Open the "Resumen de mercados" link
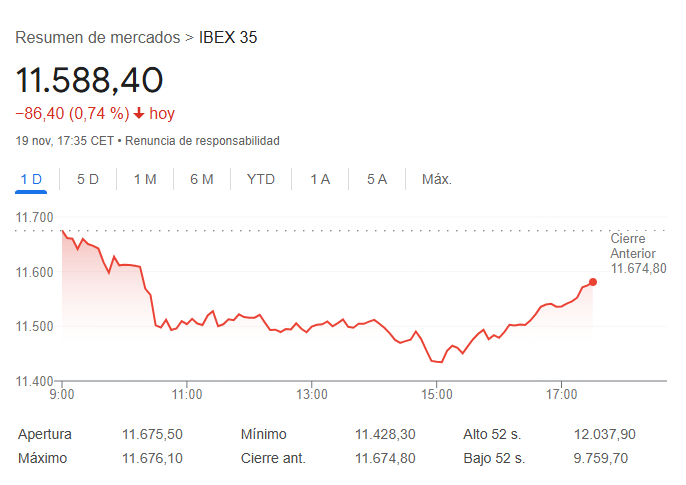 98,38
